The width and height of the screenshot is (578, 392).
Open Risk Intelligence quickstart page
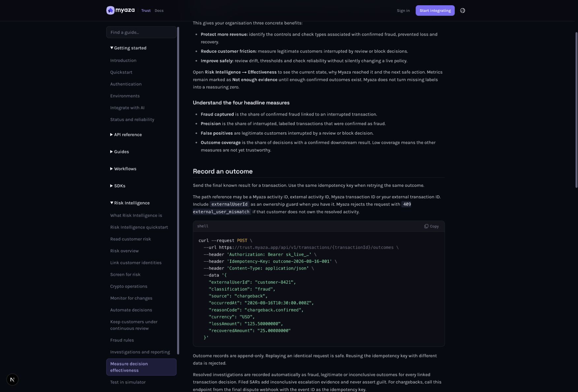(139, 227)
